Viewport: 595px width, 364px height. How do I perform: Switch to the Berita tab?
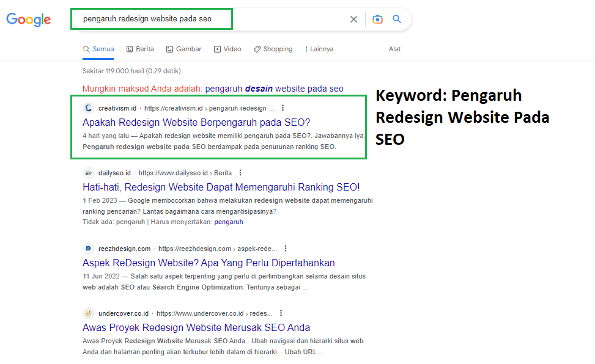[140, 48]
